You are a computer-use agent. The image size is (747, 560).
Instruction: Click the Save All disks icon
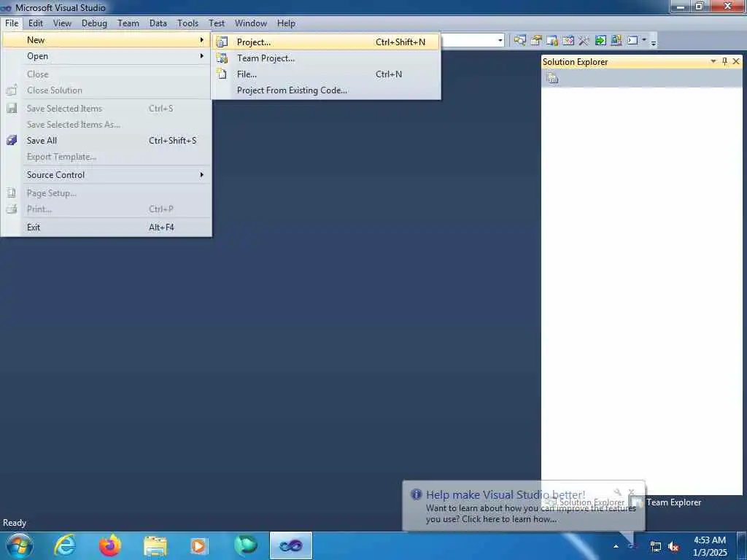[x=12, y=140]
